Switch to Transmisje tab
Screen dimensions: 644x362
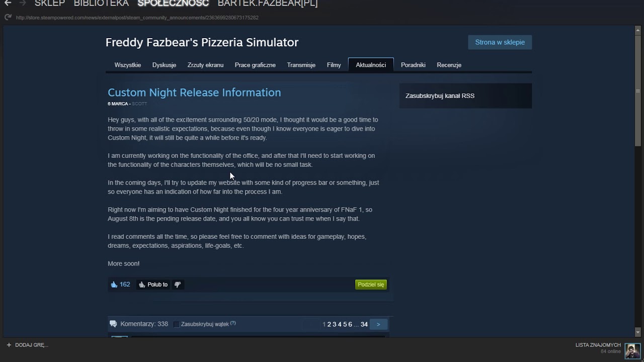(301, 65)
